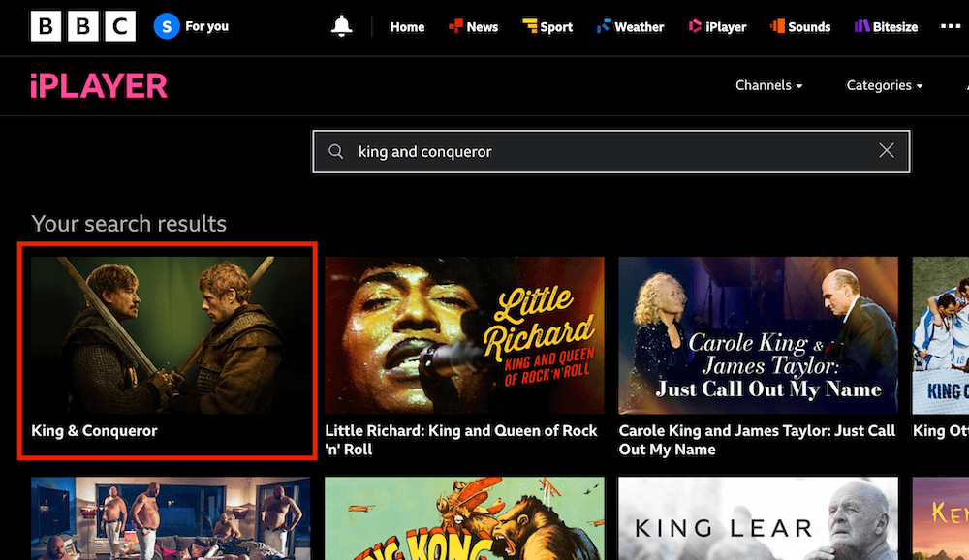Open the shirtless men in lounge thumbnail

click(171, 518)
